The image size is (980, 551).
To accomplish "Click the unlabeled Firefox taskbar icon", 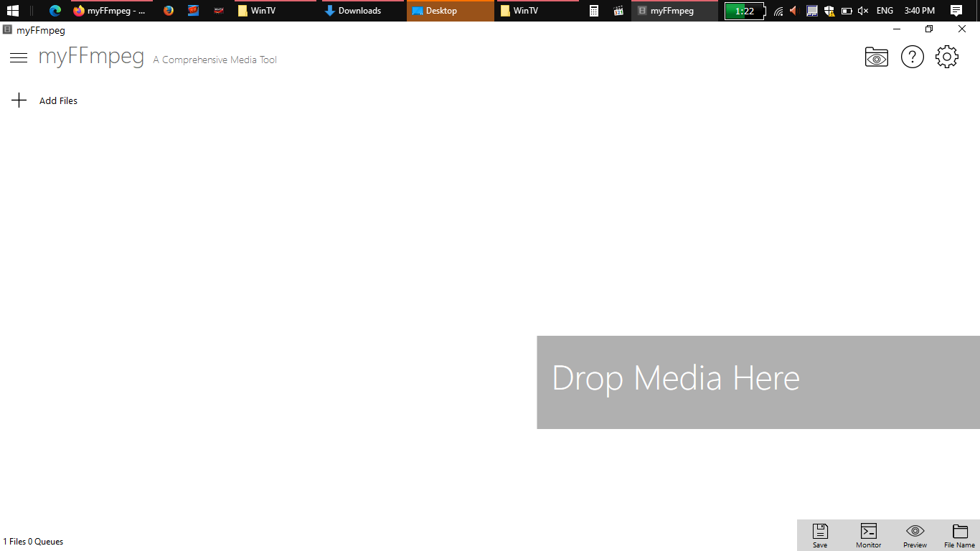I will [169, 11].
